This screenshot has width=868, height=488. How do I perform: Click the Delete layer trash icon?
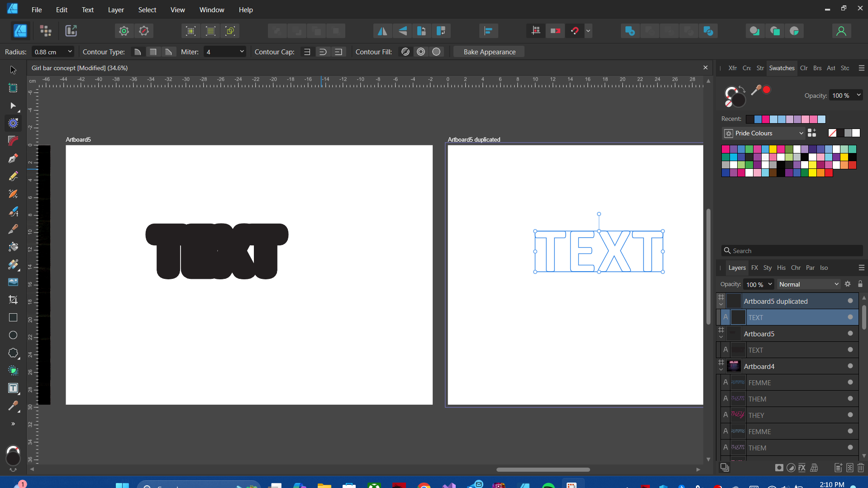[x=861, y=468]
